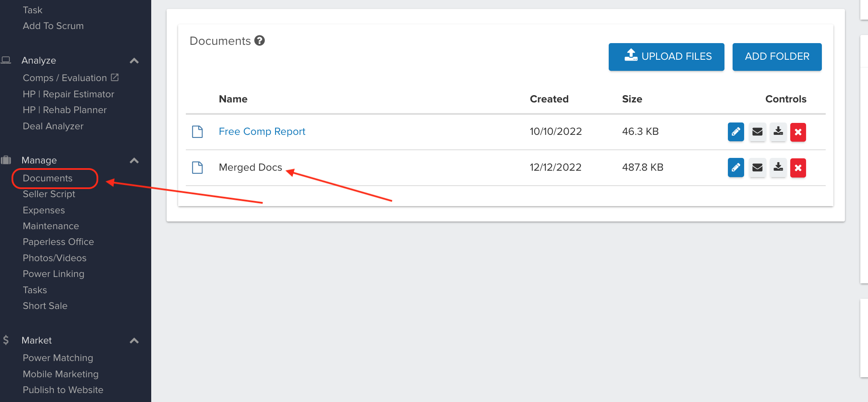
Task: Edit the Free Comp Report document
Action: pyautogui.click(x=736, y=132)
